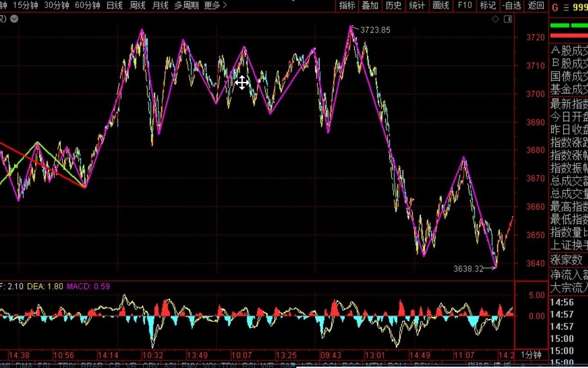Screen dimensions: 588x368
Task: Click the A股成交 row in side panel
Action: pyautogui.click(x=569, y=50)
